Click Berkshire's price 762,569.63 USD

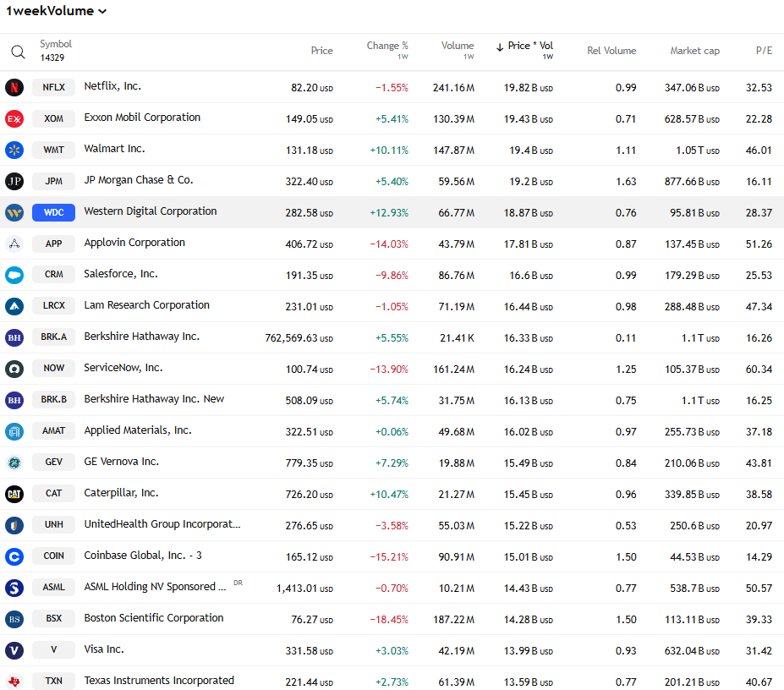click(x=299, y=338)
